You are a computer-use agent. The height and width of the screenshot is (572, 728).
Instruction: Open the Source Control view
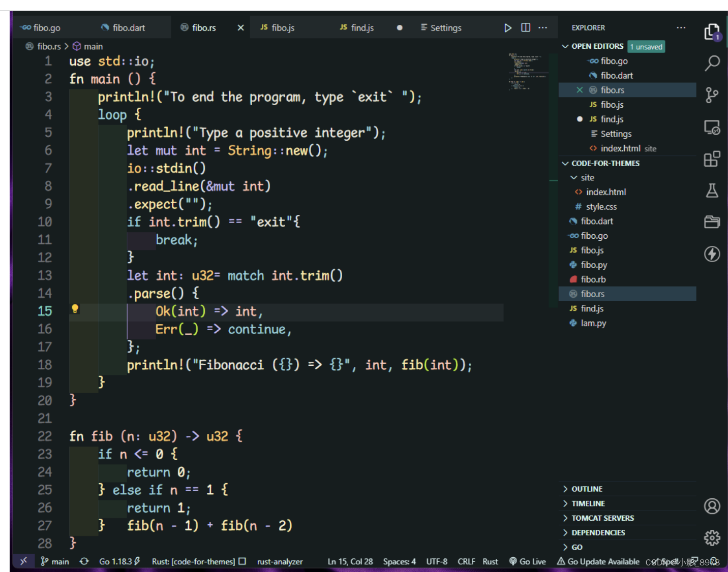coord(712,96)
